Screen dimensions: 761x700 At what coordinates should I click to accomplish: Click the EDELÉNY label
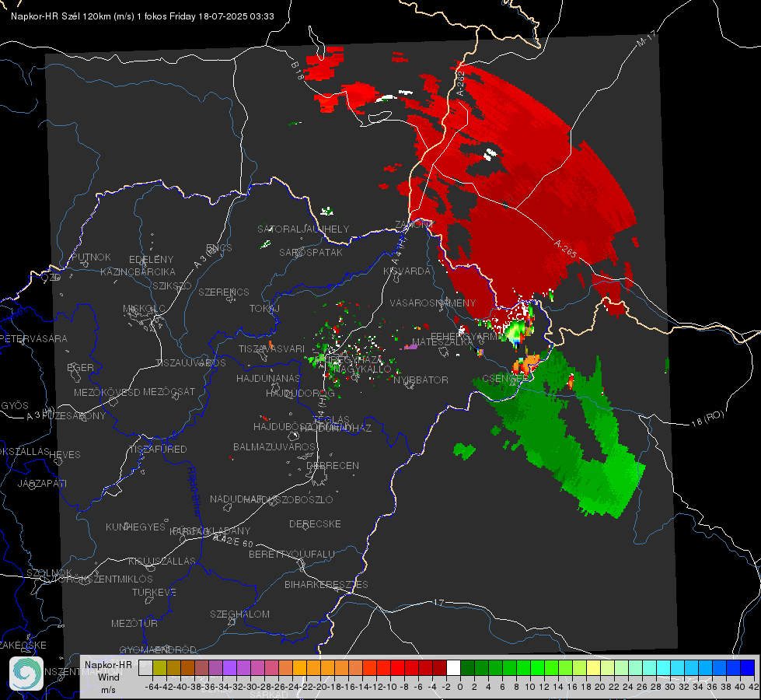[x=151, y=260]
